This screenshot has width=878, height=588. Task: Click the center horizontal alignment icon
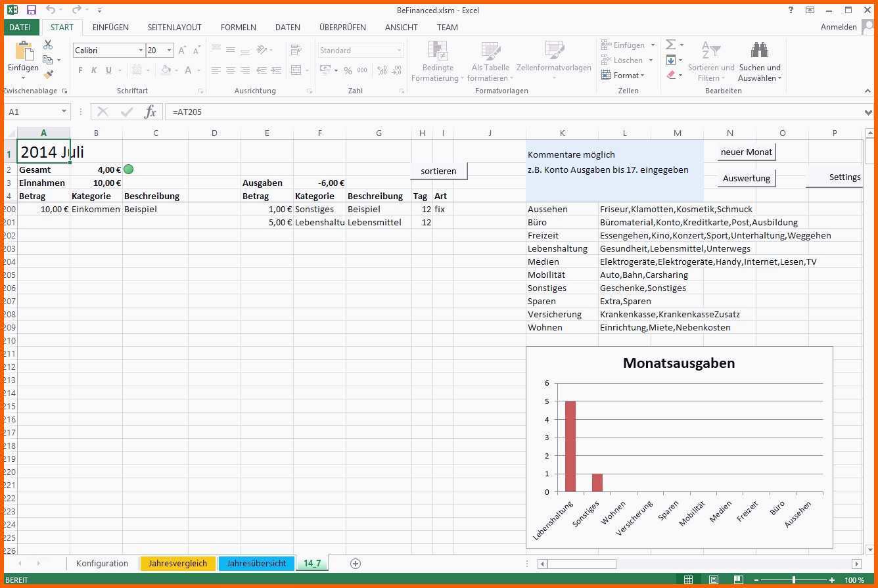[231, 70]
